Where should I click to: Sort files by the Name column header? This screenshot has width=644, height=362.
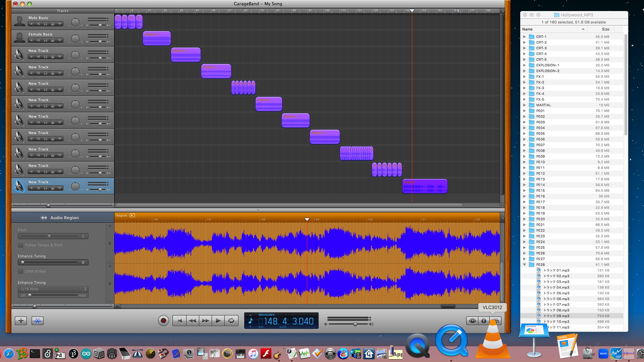(x=527, y=29)
